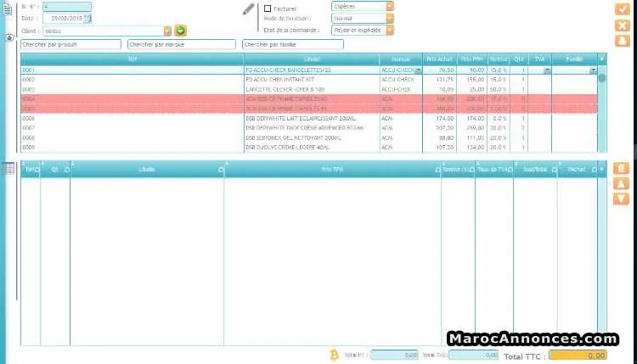This screenshot has height=364, width=637.
Task: Sort by the Qté column header in the product table
Action: coord(518,59)
